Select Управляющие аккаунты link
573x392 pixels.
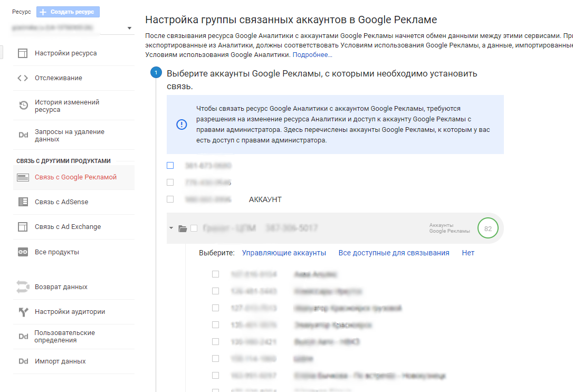point(284,253)
